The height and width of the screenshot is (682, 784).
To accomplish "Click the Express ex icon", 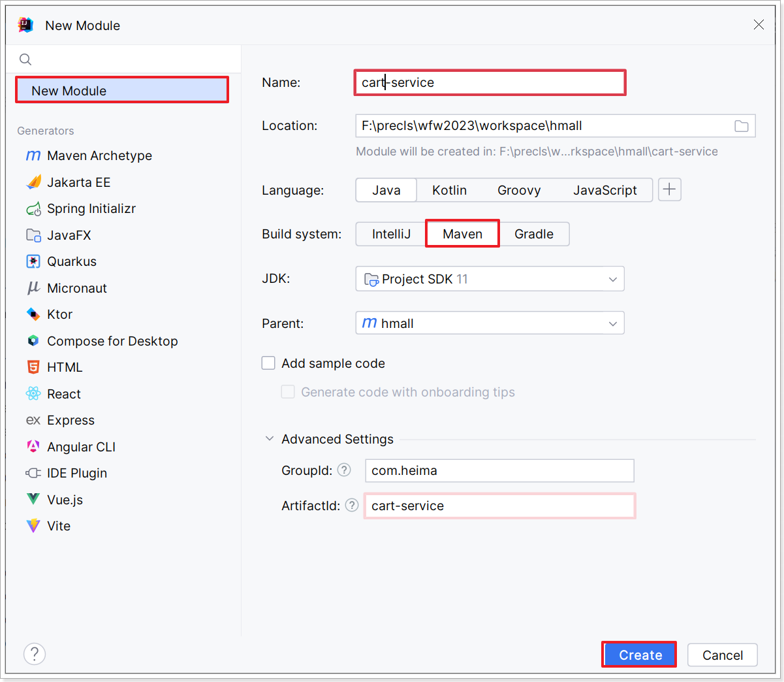I will pos(33,420).
